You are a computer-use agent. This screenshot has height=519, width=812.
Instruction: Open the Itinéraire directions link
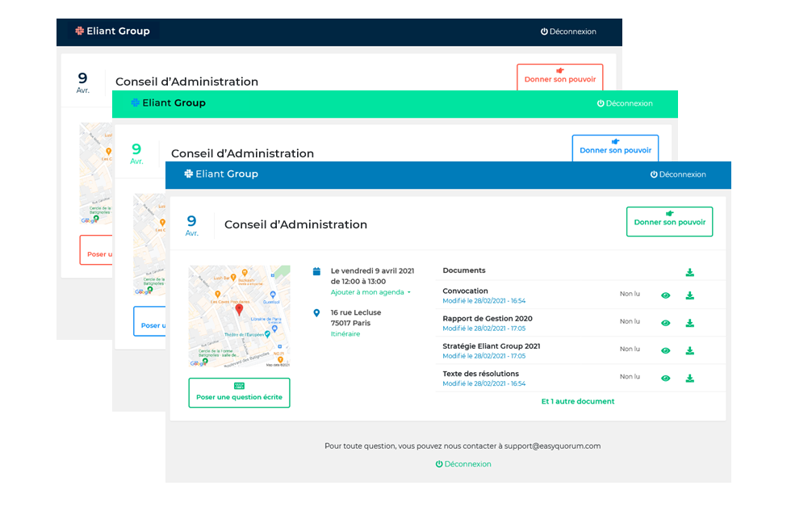coord(345,333)
